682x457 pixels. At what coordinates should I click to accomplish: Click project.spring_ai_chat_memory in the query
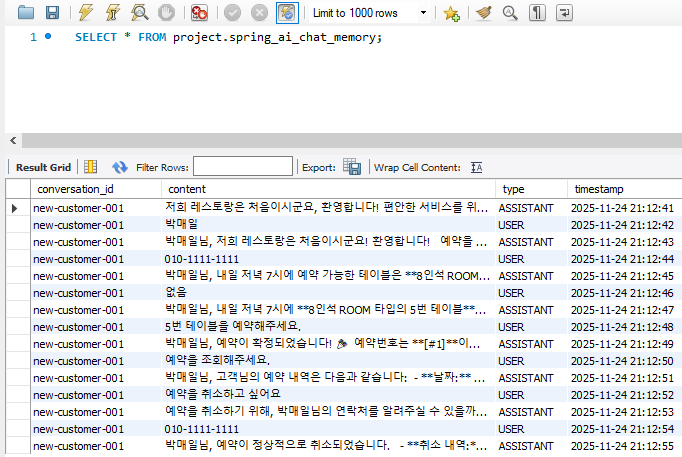coord(275,37)
